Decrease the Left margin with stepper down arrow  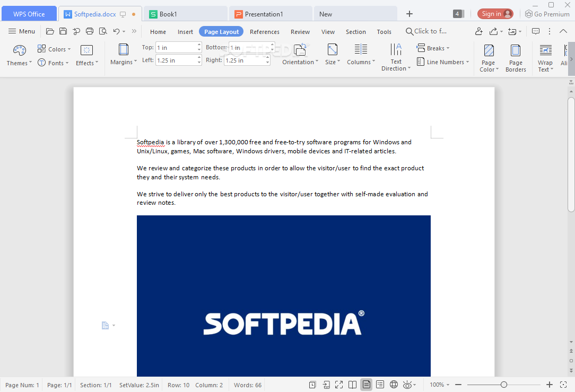(199, 63)
